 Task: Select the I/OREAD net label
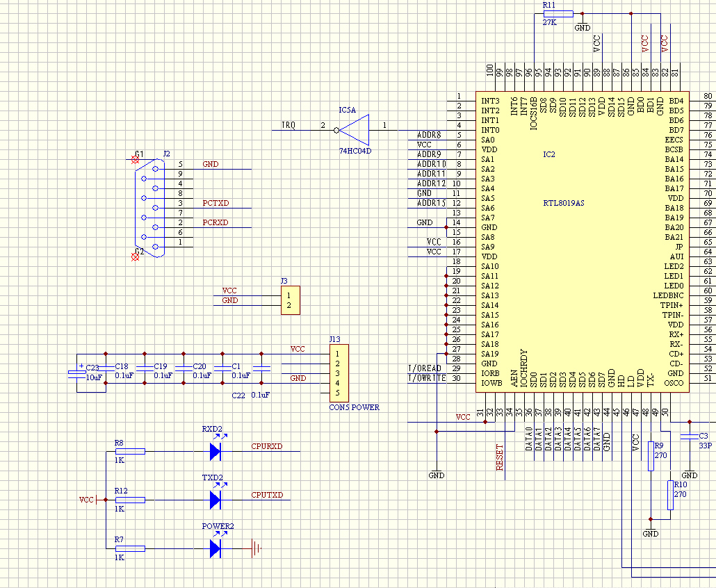(x=425, y=368)
